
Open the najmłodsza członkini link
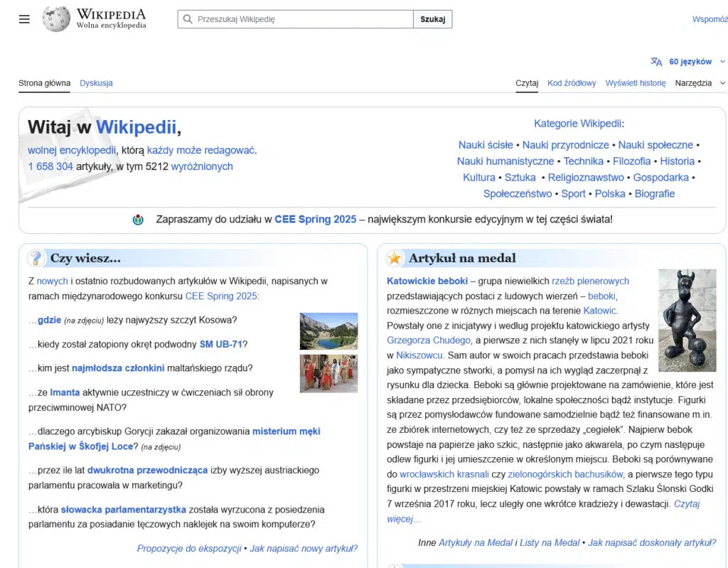118,368
